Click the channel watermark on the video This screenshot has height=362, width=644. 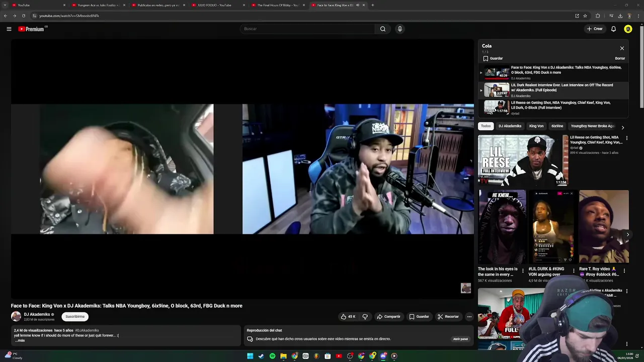466,288
